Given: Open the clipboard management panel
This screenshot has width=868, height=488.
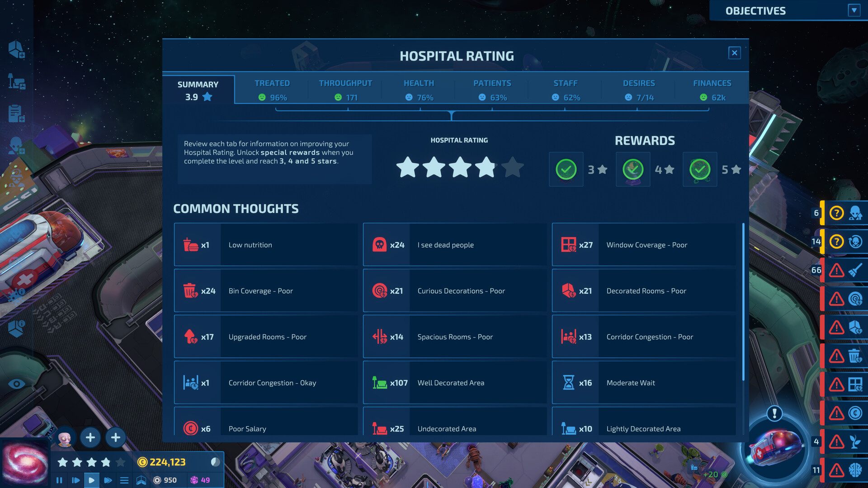Looking at the screenshot, I should click(x=15, y=113).
